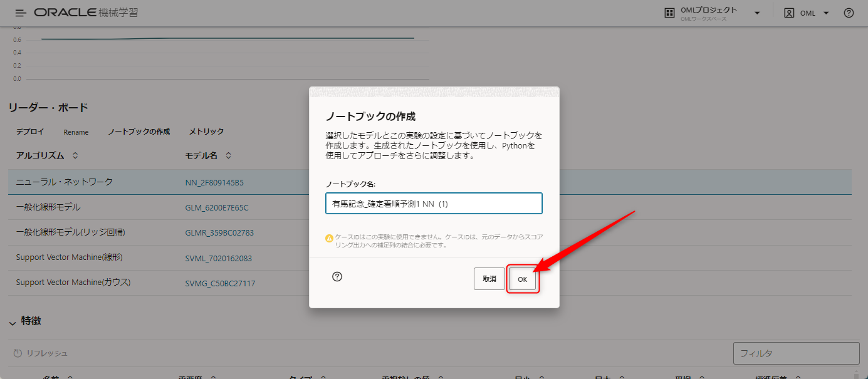Open model NN_2F809145B5
The width and height of the screenshot is (868, 379).
coord(214,183)
